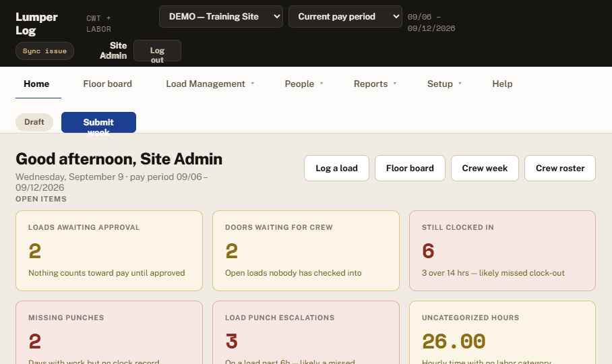Expand the People menu
Screen dimensions: 612x364
pyautogui.click(x=304, y=84)
